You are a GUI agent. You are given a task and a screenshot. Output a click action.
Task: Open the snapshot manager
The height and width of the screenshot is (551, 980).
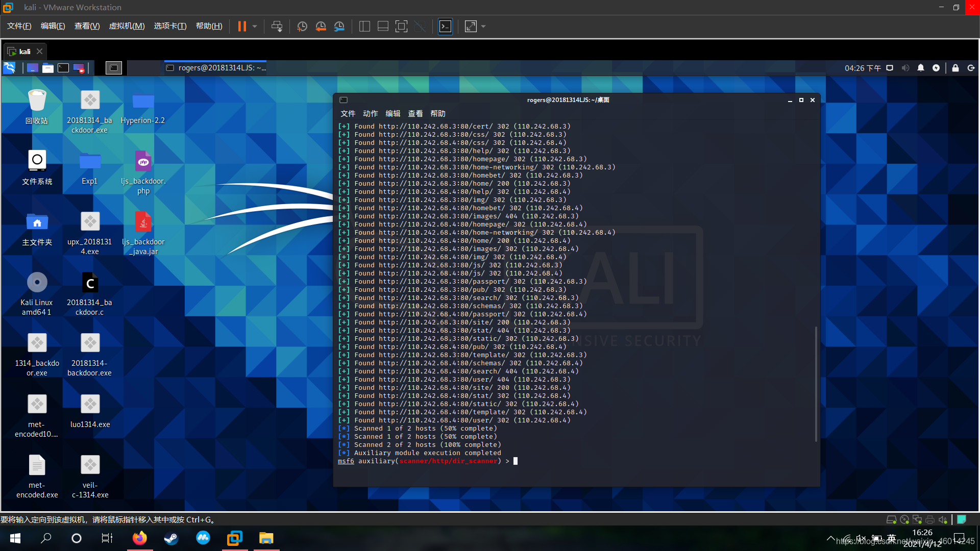coord(339,26)
